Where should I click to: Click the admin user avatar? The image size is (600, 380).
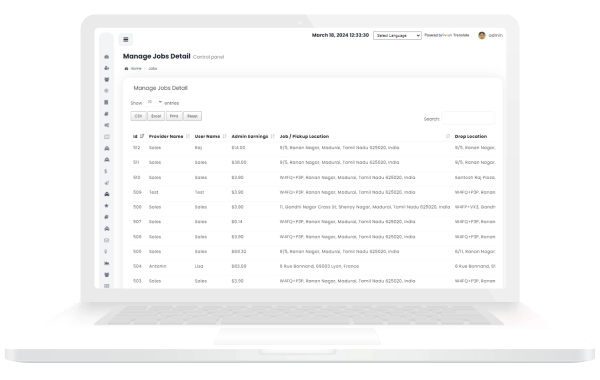[x=482, y=36]
